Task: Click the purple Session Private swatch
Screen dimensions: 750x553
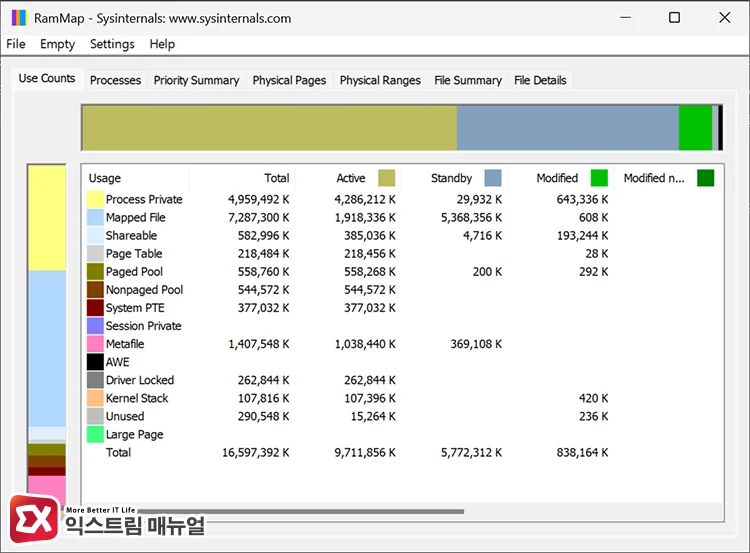Action: point(95,326)
